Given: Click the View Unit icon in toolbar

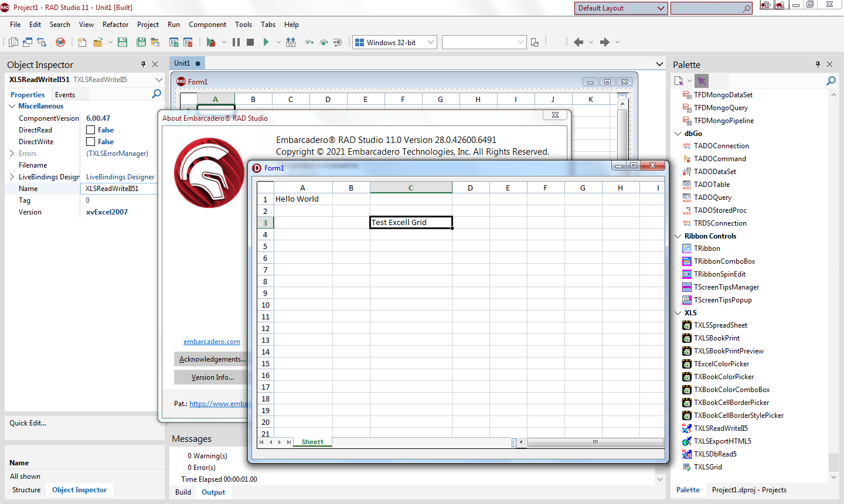Looking at the screenshot, I should point(13,42).
